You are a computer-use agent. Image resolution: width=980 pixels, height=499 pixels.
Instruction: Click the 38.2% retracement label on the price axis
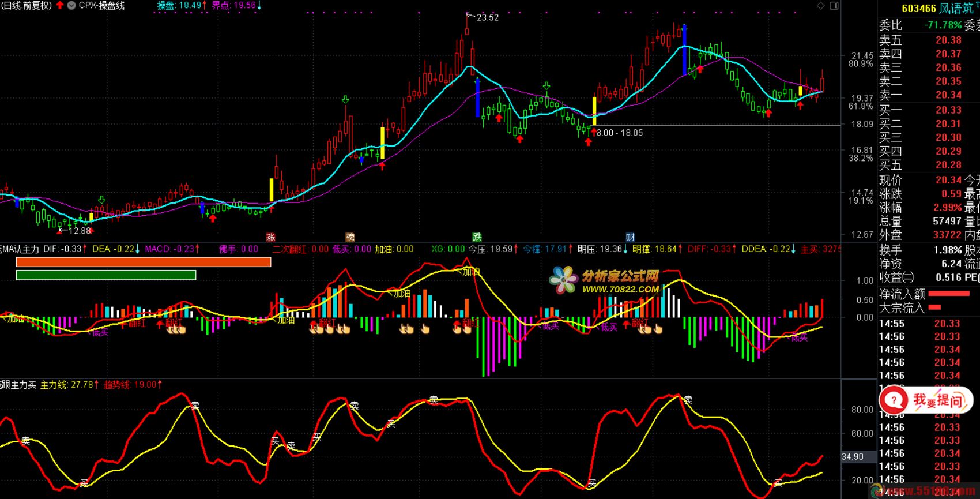[861, 158]
